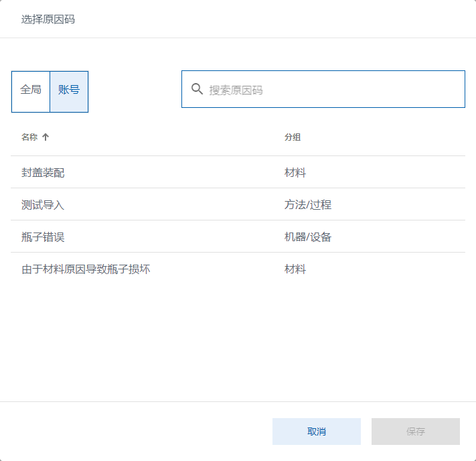The height and width of the screenshot is (461, 476).
Task: Select 由于材料原因导致瓶子损坏 row
Action: point(238,269)
